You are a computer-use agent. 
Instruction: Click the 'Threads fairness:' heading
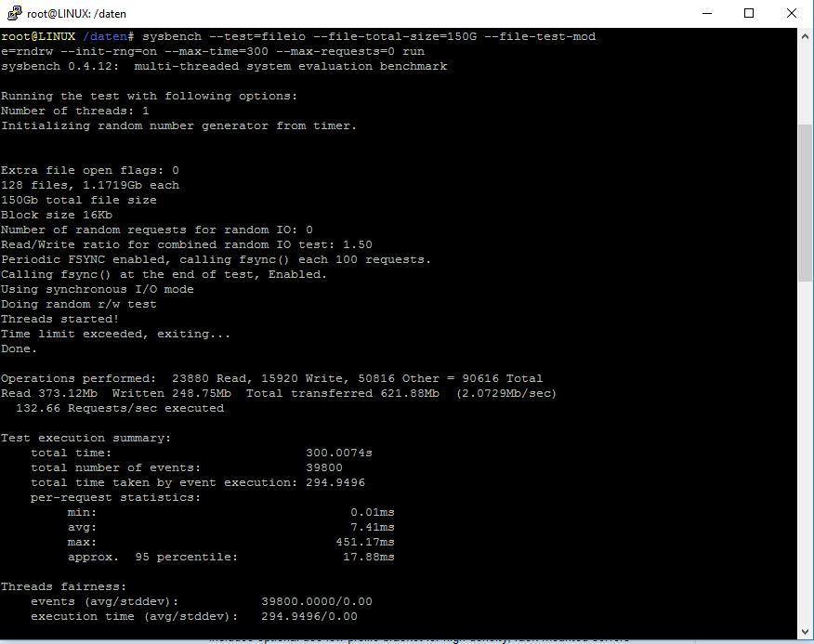pyautogui.click(x=63, y=587)
